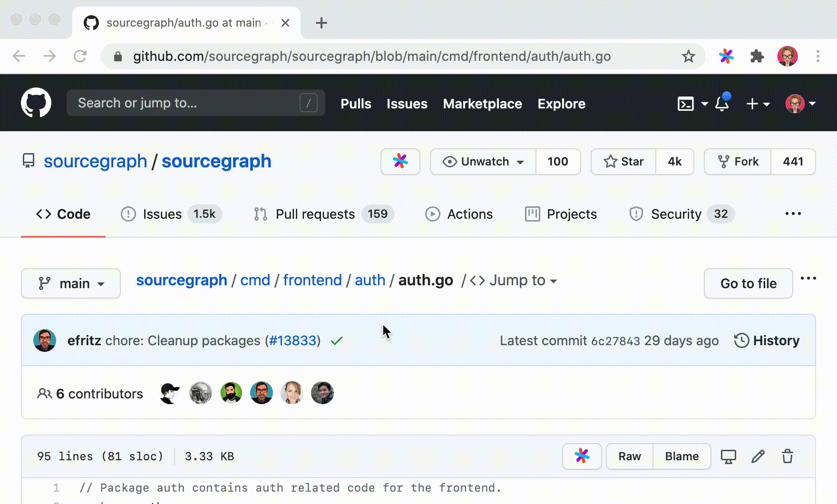The image size is (837, 504).
Task: Open Chrome's three-dot menu
Action: (x=818, y=56)
